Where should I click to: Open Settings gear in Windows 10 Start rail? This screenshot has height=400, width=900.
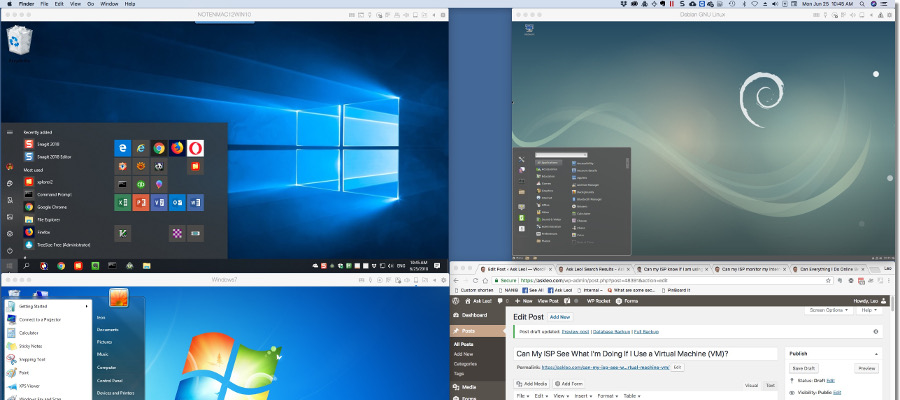(9, 234)
